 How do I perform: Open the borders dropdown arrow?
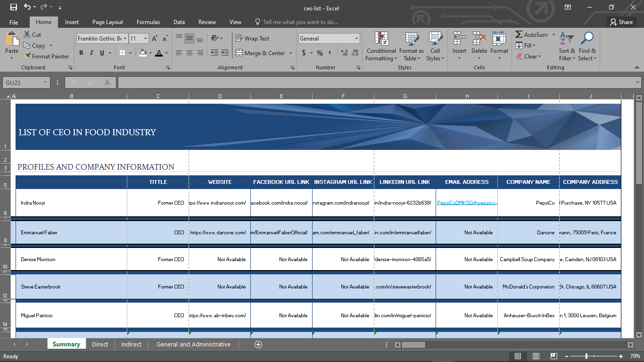(130, 53)
